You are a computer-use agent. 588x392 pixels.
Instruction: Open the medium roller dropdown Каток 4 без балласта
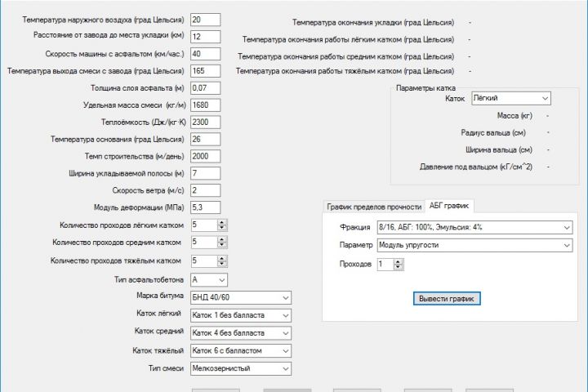(241, 333)
